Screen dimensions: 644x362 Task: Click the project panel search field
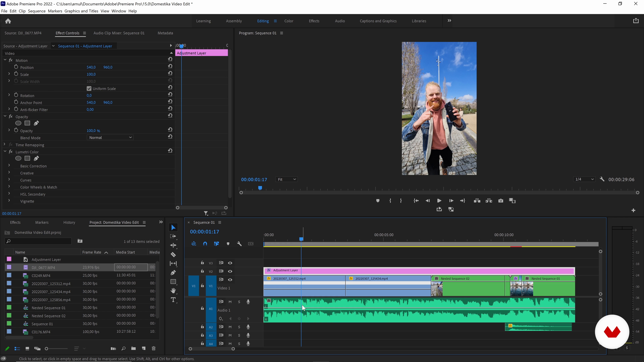[x=40, y=241]
